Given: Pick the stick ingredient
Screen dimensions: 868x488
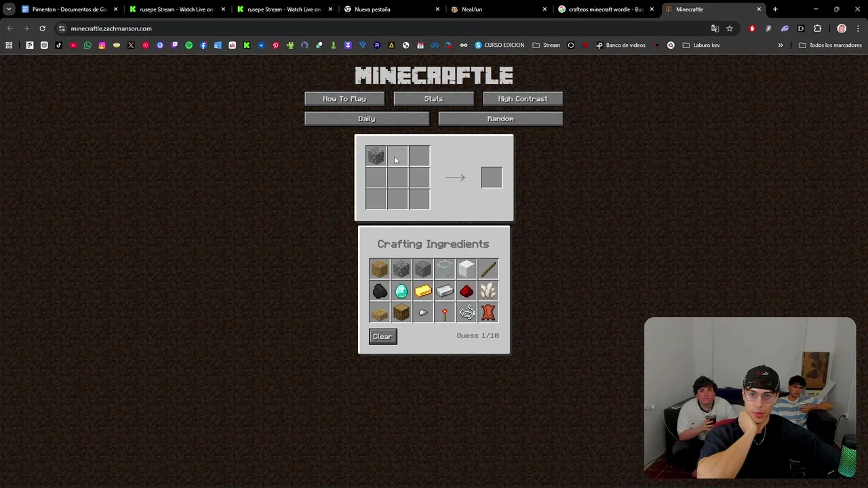Looking at the screenshot, I should click(488, 269).
